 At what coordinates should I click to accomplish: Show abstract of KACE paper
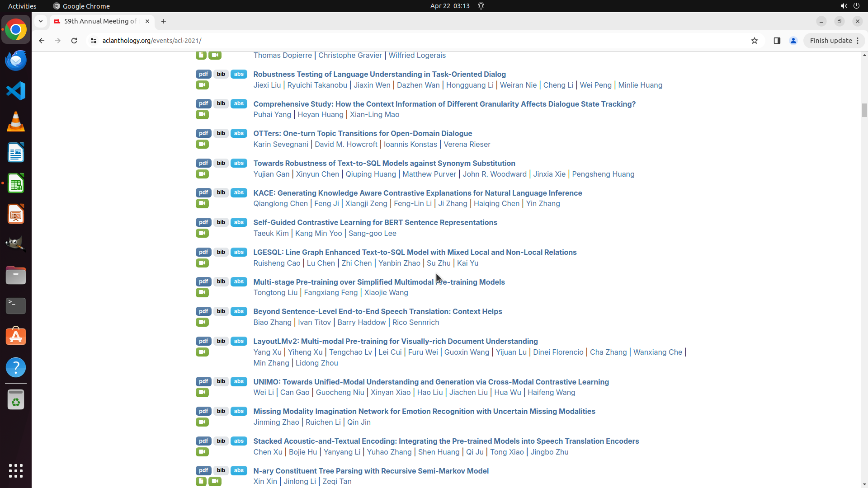pyautogui.click(x=239, y=192)
